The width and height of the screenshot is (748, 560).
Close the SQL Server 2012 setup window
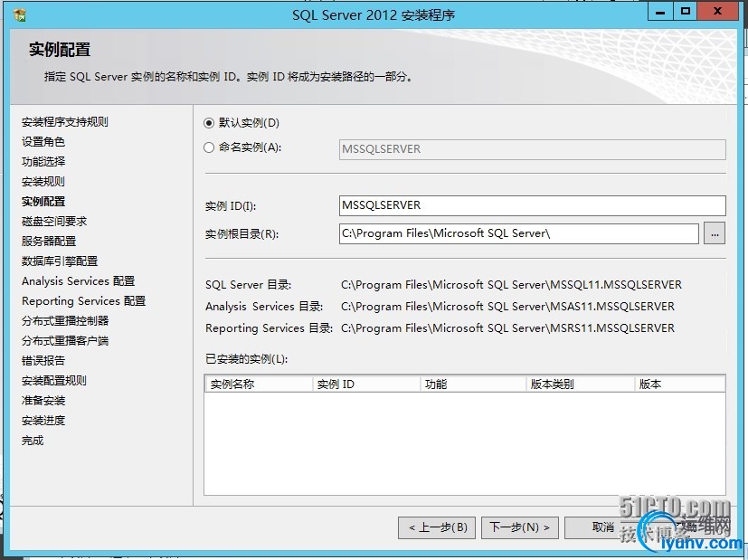pyautogui.click(x=717, y=12)
